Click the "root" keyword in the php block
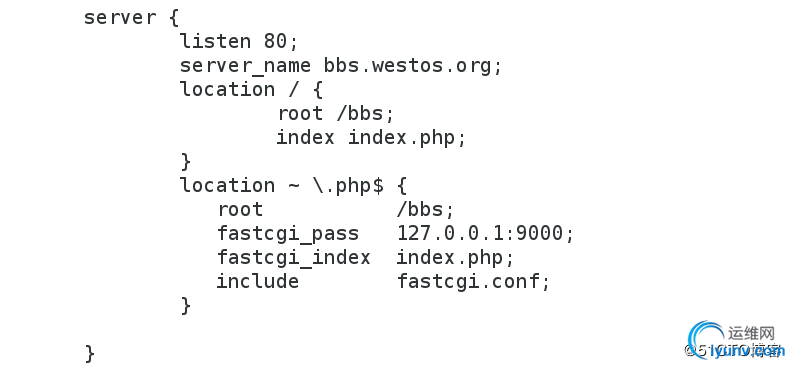 pos(240,210)
